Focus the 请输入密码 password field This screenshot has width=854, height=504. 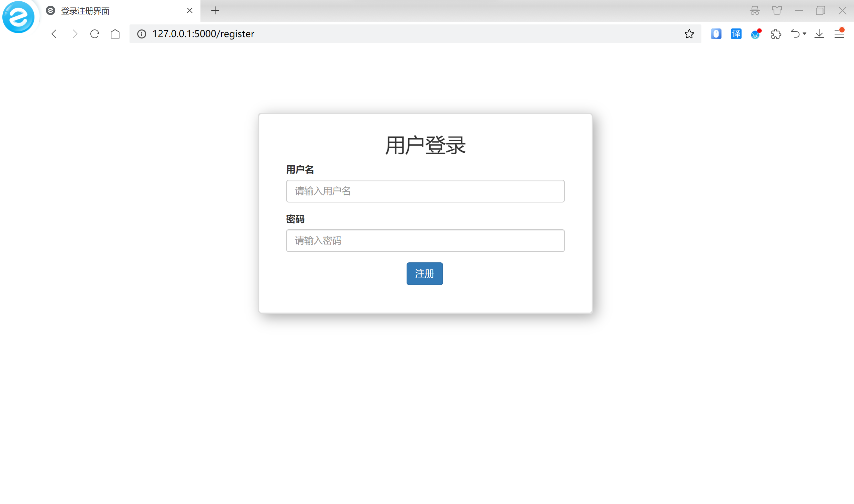click(x=425, y=240)
